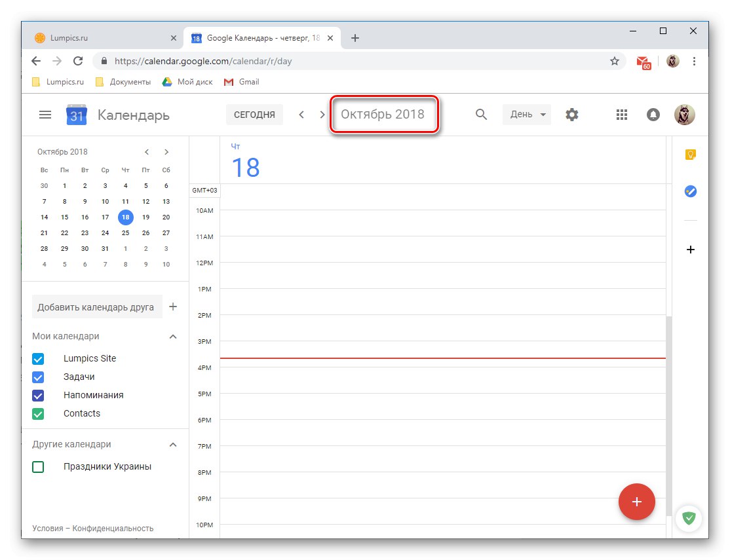The image size is (730, 560).
Task: Switch to the Lumpics.ru browser tab
Action: [x=105, y=37]
